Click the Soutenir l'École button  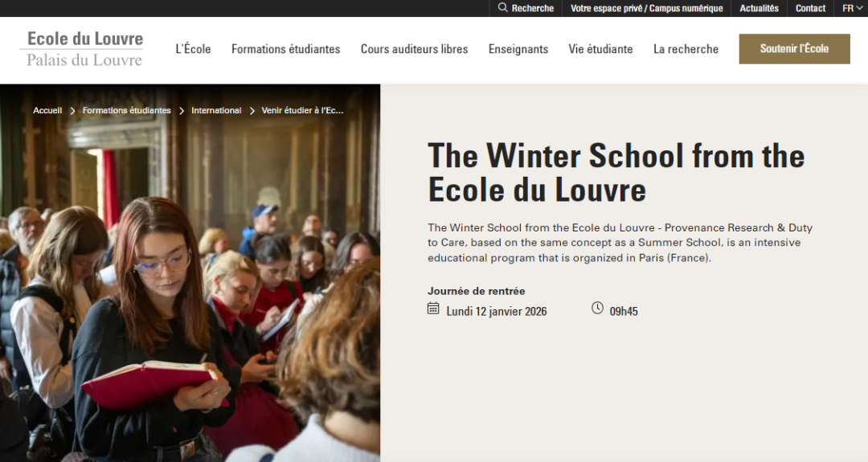pyautogui.click(x=794, y=49)
